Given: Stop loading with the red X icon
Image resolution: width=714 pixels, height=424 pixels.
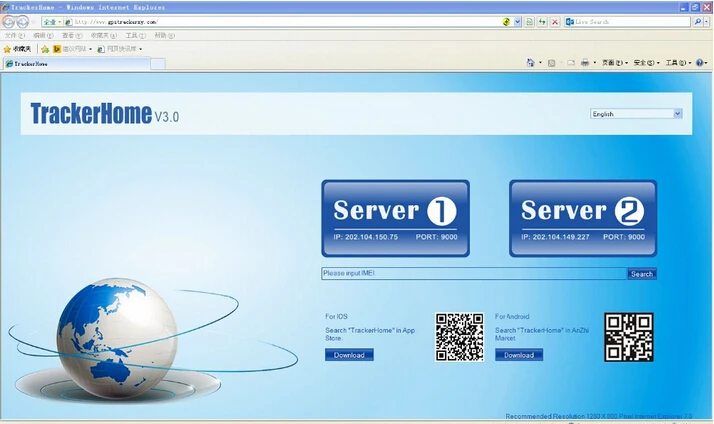Looking at the screenshot, I should pyautogui.click(x=555, y=22).
